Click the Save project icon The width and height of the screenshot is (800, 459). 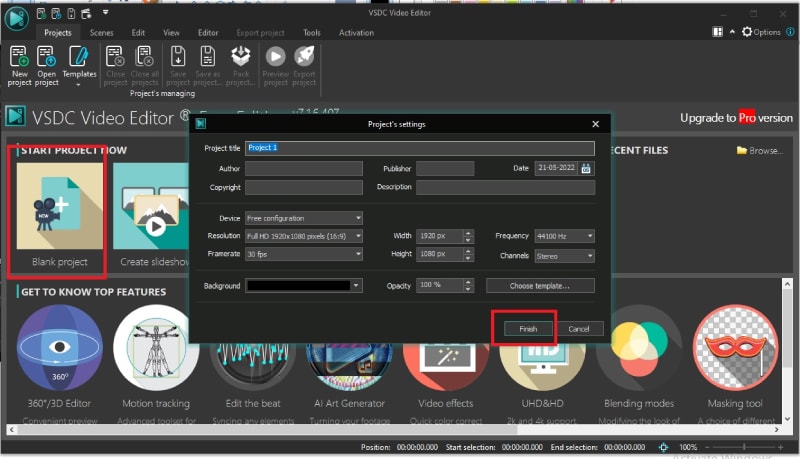coord(178,57)
